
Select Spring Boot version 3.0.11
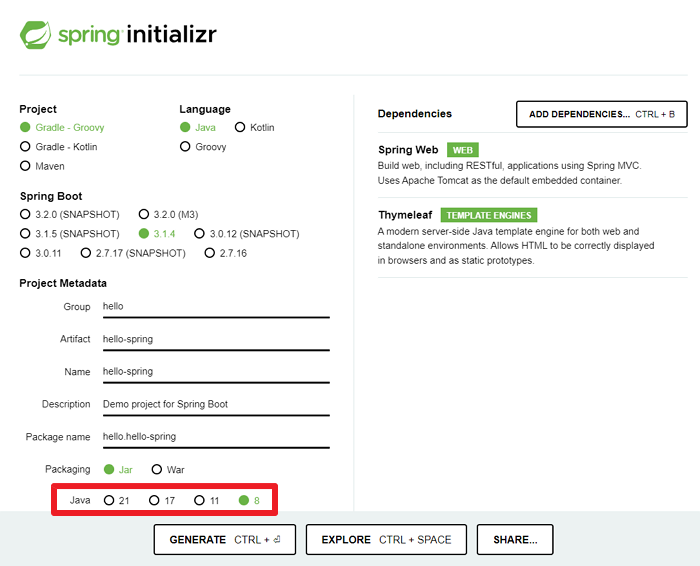(41, 254)
